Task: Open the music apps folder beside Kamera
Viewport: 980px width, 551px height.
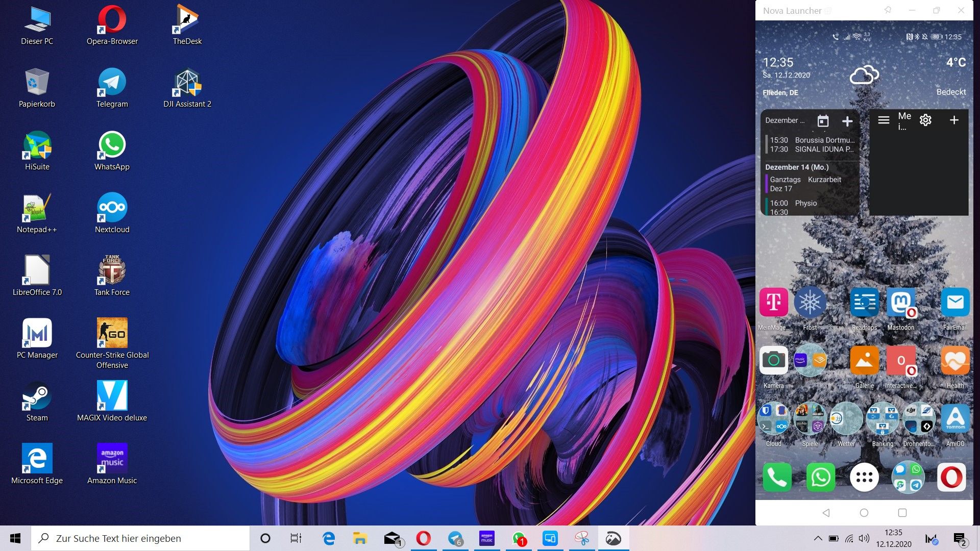Action: pyautogui.click(x=810, y=360)
